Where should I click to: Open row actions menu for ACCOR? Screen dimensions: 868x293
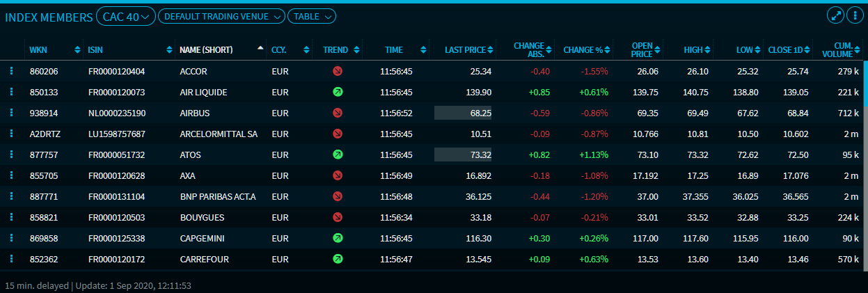pos(11,71)
